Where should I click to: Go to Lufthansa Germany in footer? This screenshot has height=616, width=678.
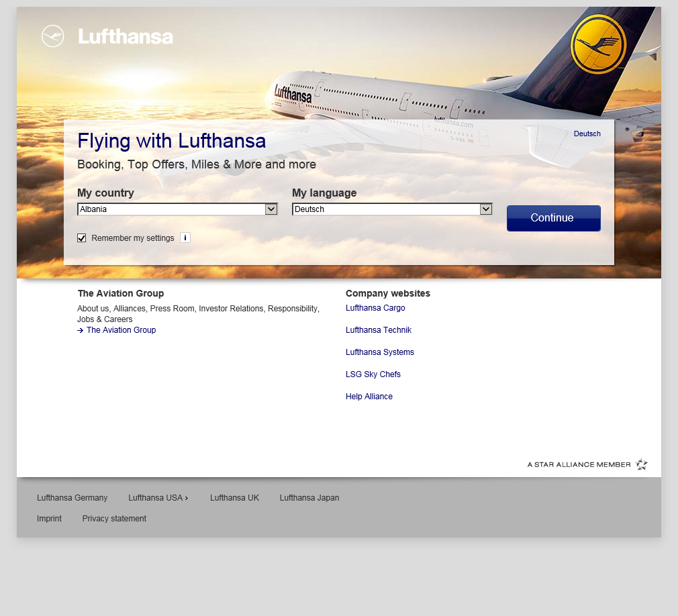(x=72, y=497)
